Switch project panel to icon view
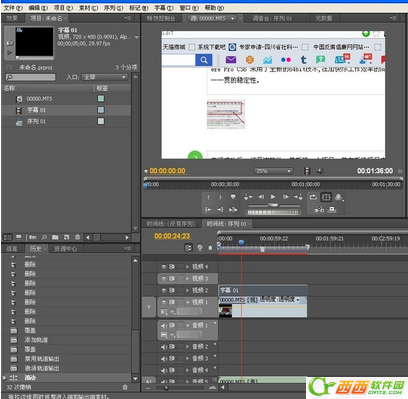408x399 pixels. pyautogui.click(x=19, y=237)
